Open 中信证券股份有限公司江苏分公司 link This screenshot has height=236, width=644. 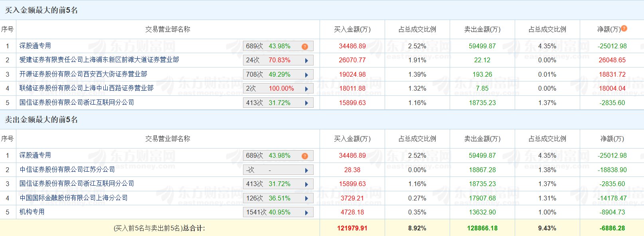click(x=67, y=169)
